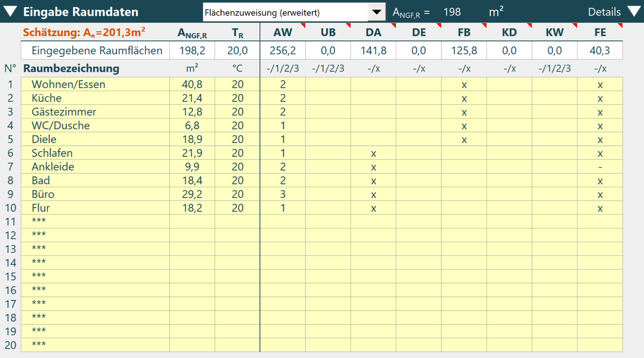Select the AW column header
644x358 pixels.
(x=283, y=32)
